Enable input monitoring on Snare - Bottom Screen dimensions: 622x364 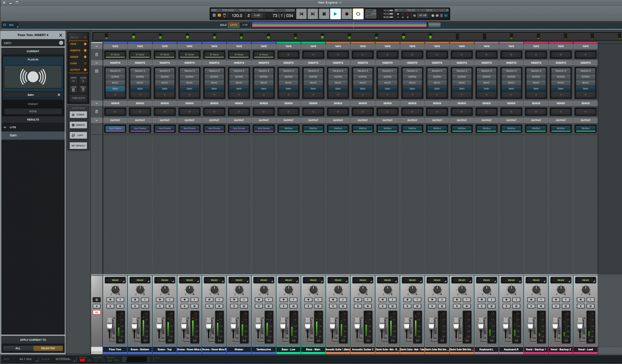tap(144, 299)
